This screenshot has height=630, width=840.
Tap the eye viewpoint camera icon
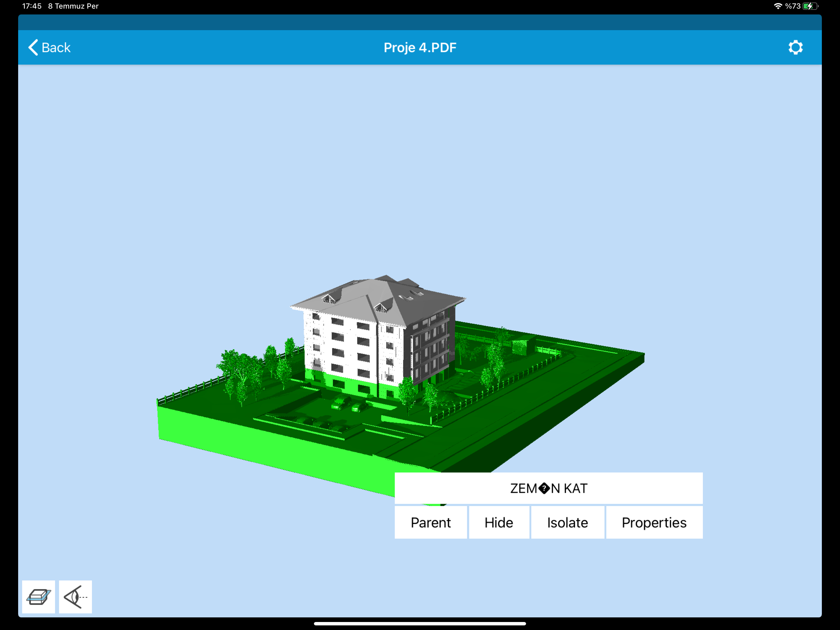click(x=75, y=596)
